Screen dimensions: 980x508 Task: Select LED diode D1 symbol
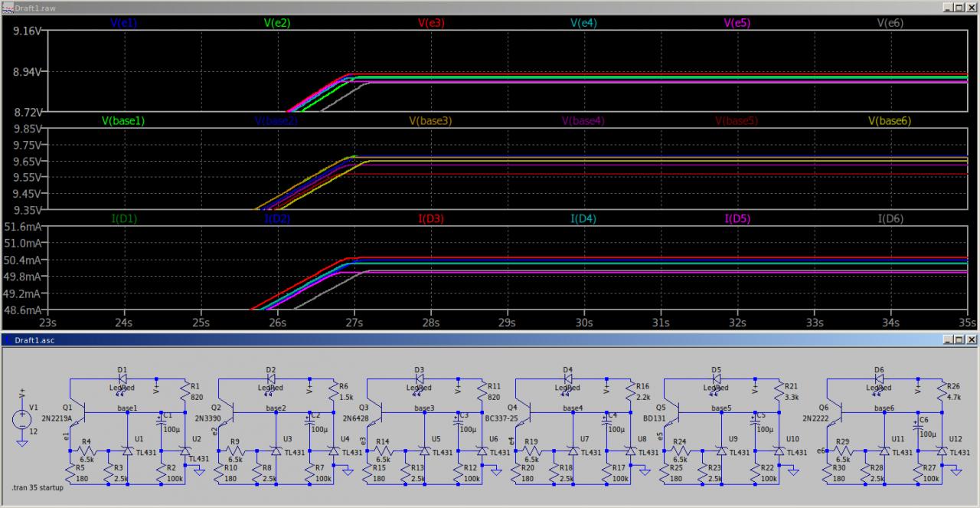pos(122,379)
